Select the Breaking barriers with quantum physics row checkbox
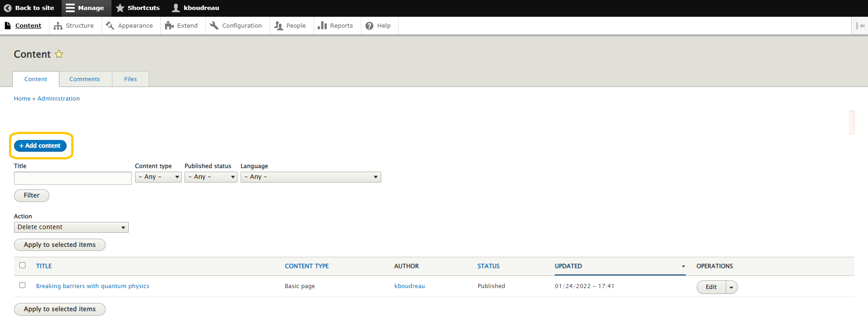This screenshot has width=868, height=332. (22, 285)
